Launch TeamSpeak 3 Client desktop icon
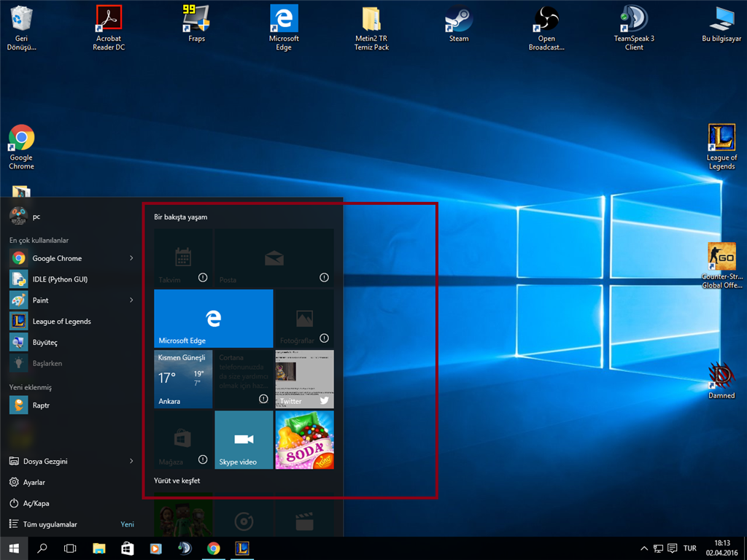This screenshot has width=747, height=560. [x=634, y=28]
